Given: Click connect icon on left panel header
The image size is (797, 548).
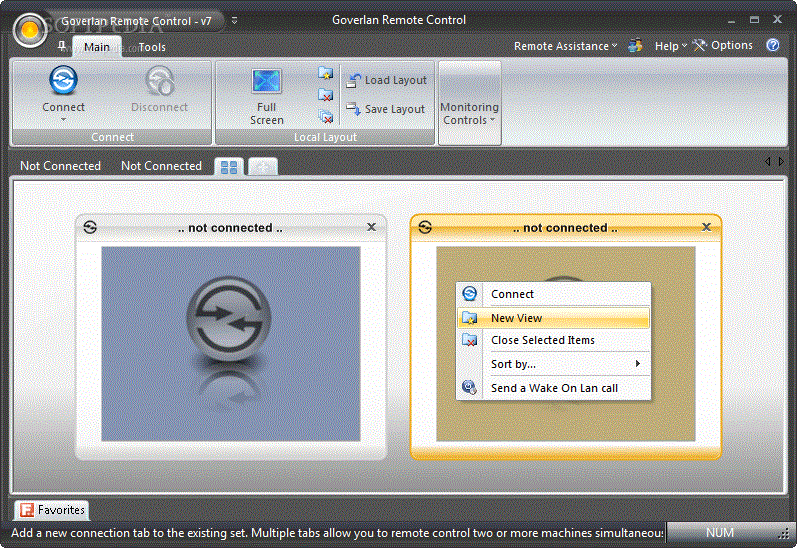Looking at the screenshot, I should tap(90, 227).
